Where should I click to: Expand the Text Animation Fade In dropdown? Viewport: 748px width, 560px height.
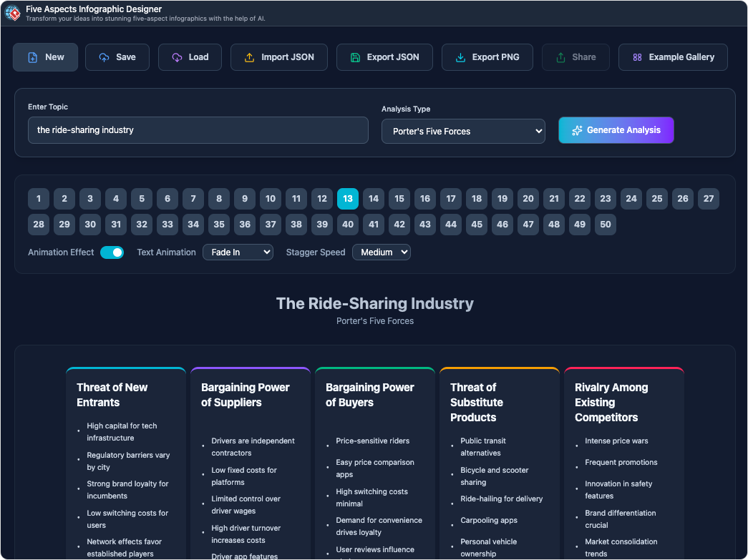click(x=238, y=252)
